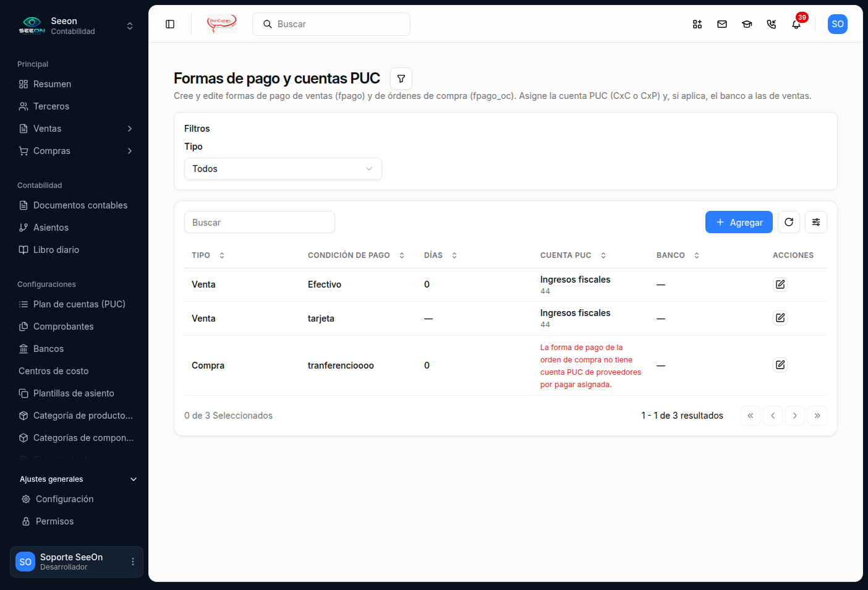The width and height of the screenshot is (868, 590).
Task: Sort the table by Banco column
Action: pyautogui.click(x=678, y=255)
